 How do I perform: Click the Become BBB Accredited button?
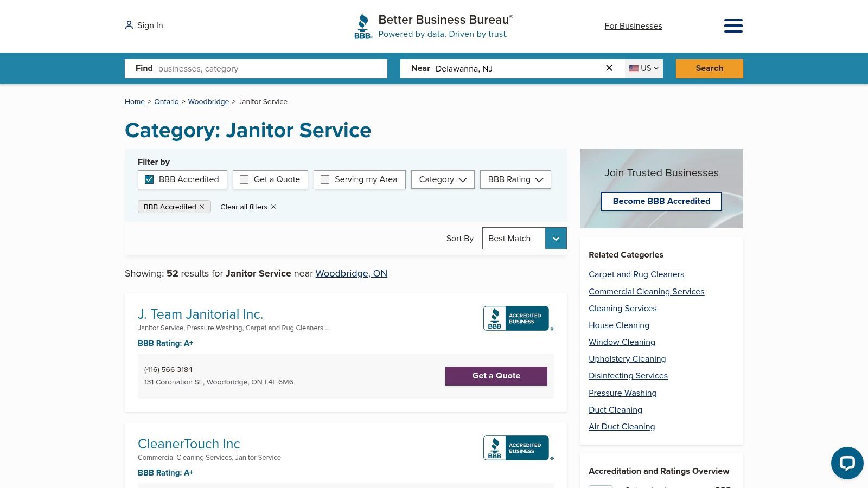661,201
